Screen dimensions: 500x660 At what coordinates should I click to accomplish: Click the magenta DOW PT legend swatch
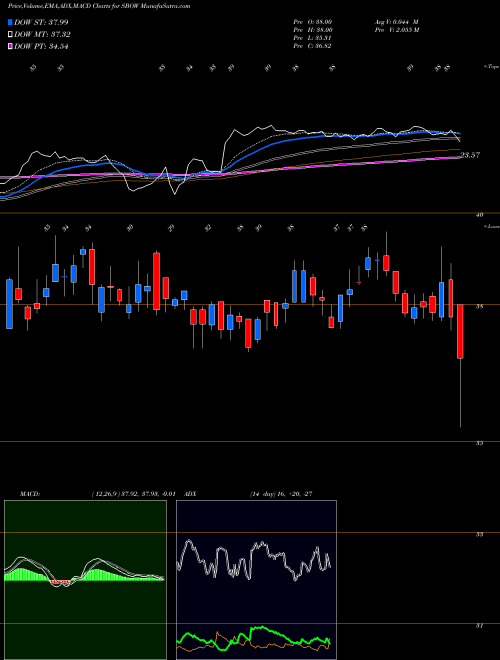click(10, 46)
